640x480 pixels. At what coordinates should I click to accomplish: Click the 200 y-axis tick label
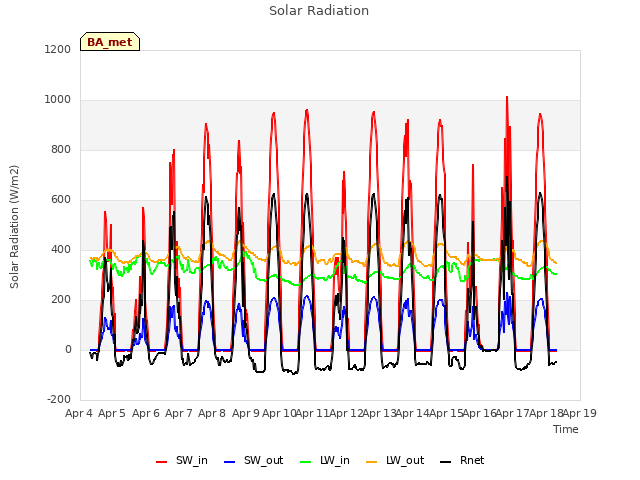click(61, 300)
